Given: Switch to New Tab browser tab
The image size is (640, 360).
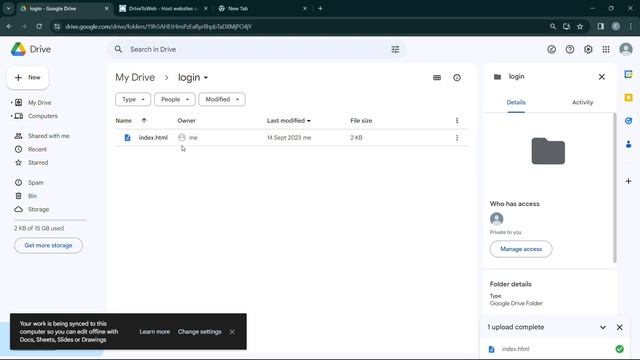Looking at the screenshot, I should point(263,8).
